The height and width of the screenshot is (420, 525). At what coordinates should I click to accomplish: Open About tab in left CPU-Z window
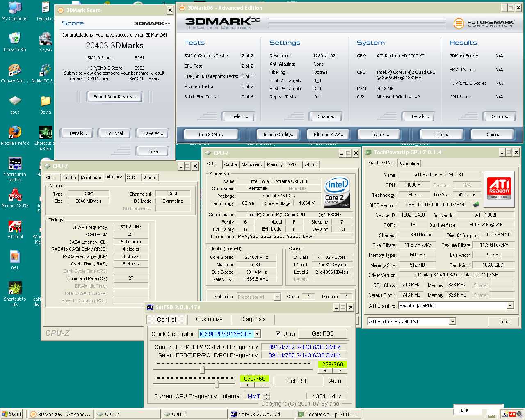(150, 178)
